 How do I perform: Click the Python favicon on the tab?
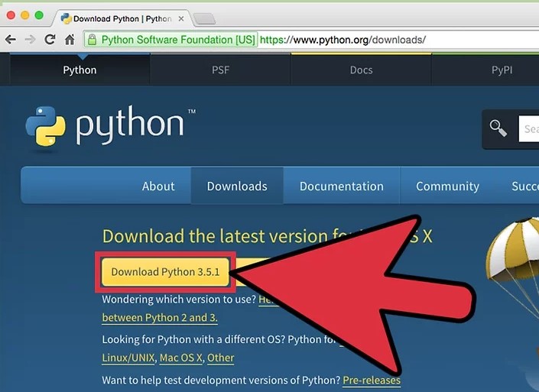(x=66, y=18)
